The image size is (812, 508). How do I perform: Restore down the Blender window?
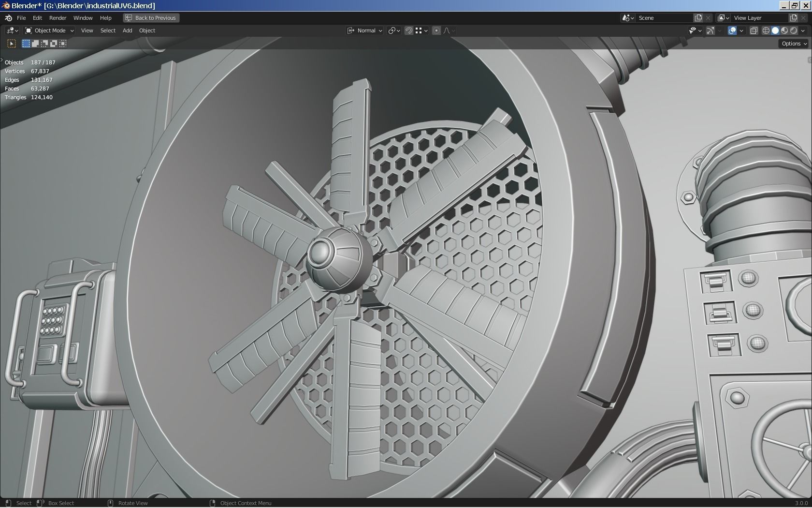[x=795, y=5]
